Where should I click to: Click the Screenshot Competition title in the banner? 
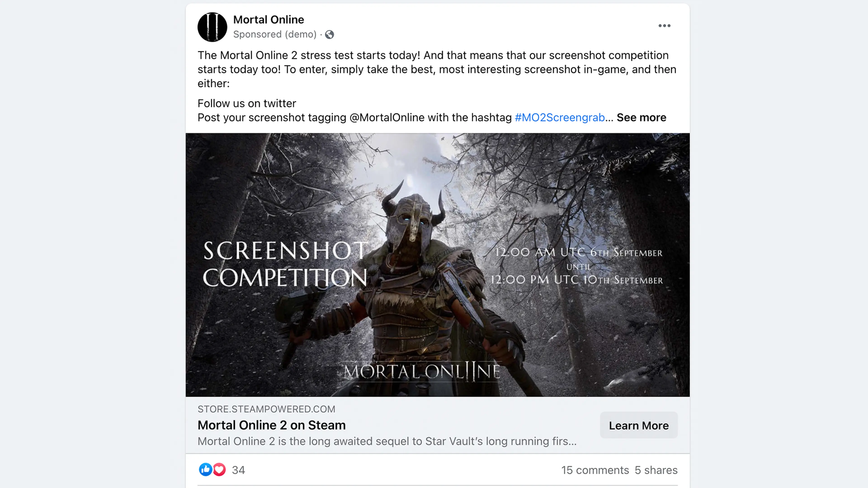pyautogui.click(x=285, y=264)
